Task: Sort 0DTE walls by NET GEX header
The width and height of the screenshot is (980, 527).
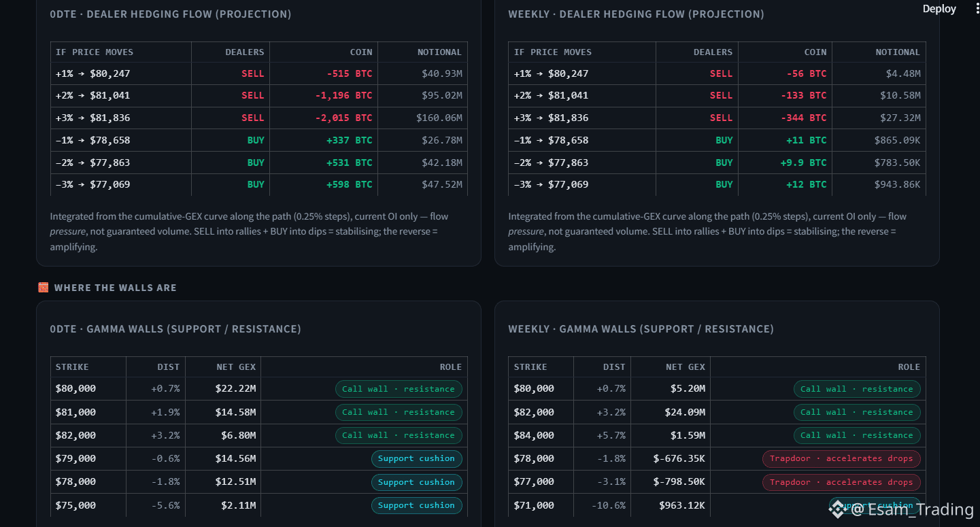Action: click(236, 367)
